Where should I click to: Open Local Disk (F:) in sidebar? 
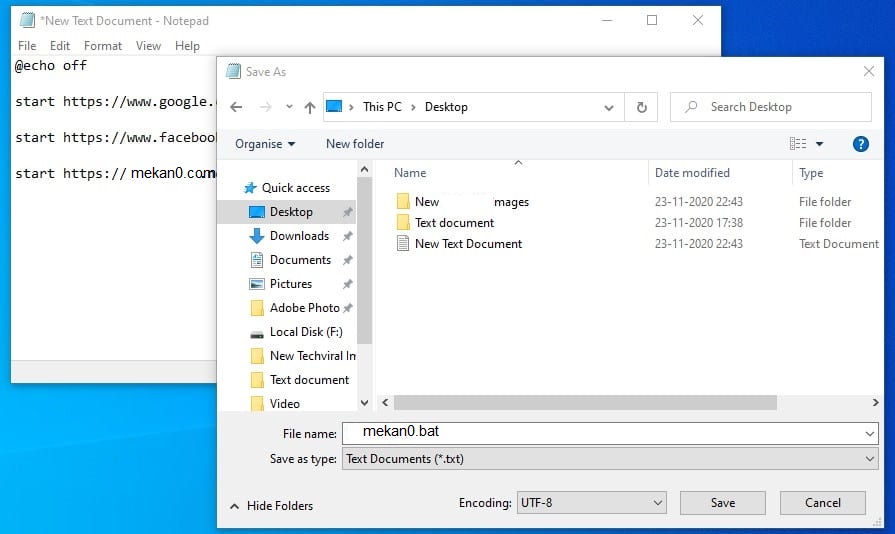pyautogui.click(x=306, y=331)
